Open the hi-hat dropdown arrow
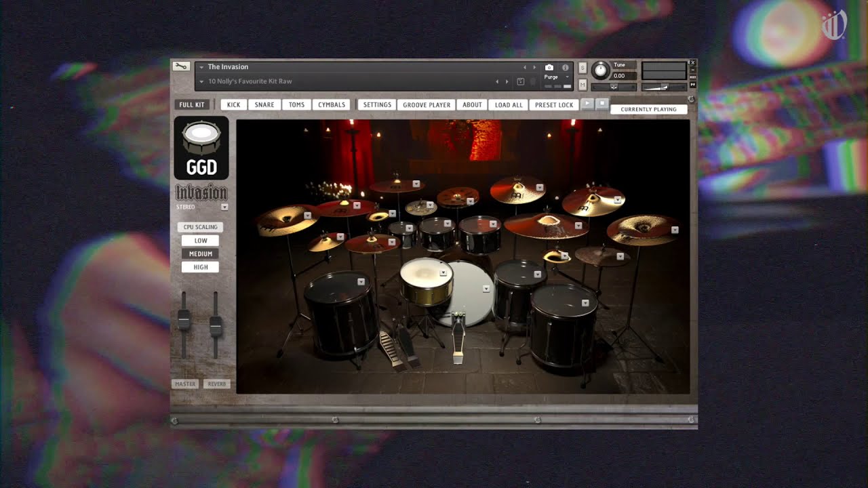The height and width of the screenshot is (488, 868). click(392, 242)
